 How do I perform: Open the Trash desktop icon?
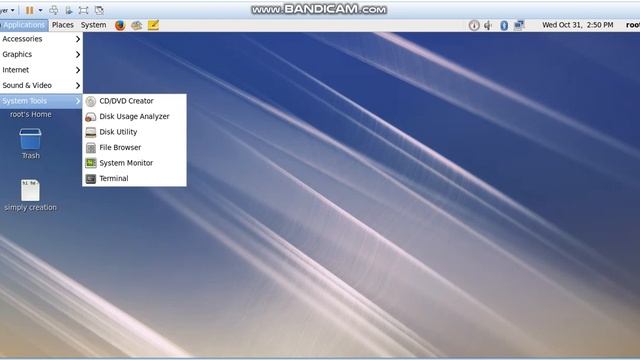tap(30, 139)
